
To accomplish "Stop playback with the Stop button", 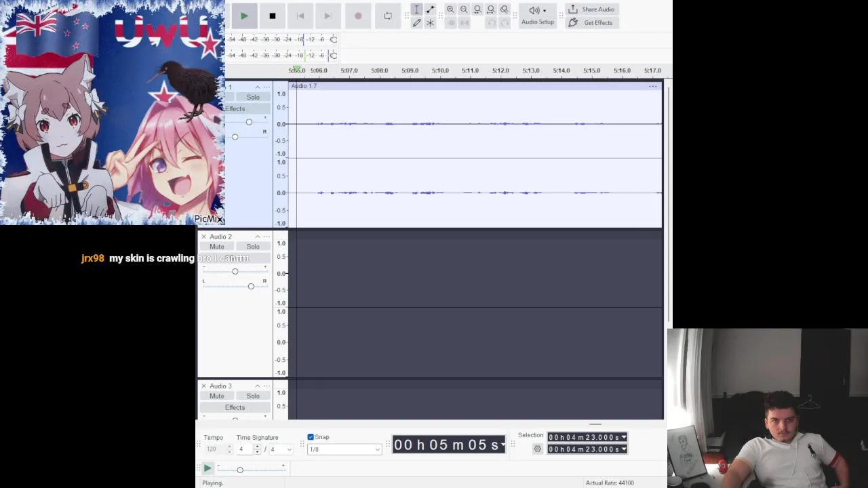I will [x=272, y=16].
